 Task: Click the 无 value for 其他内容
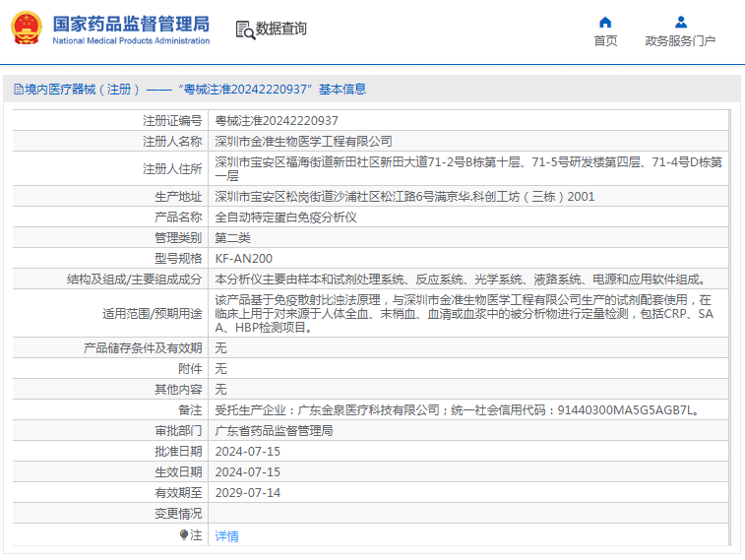[x=220, y=389]
